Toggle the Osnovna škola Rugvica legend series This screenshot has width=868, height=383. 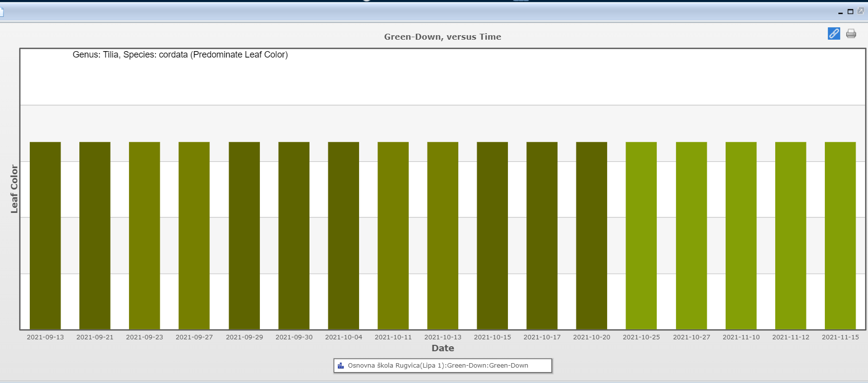tap(437, 366)
